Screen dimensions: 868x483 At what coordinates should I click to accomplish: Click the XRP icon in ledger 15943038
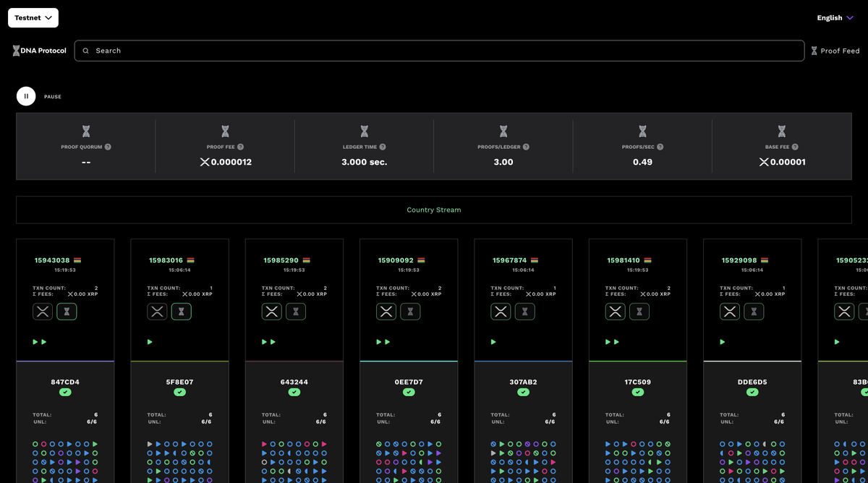tap(43, 312)
